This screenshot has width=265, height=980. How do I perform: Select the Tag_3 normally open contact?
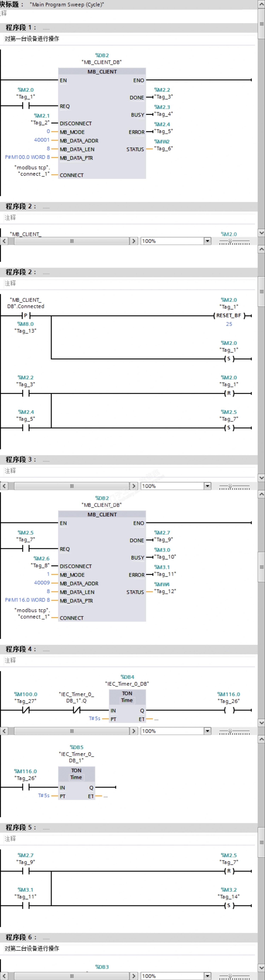[x=26, y=393]
